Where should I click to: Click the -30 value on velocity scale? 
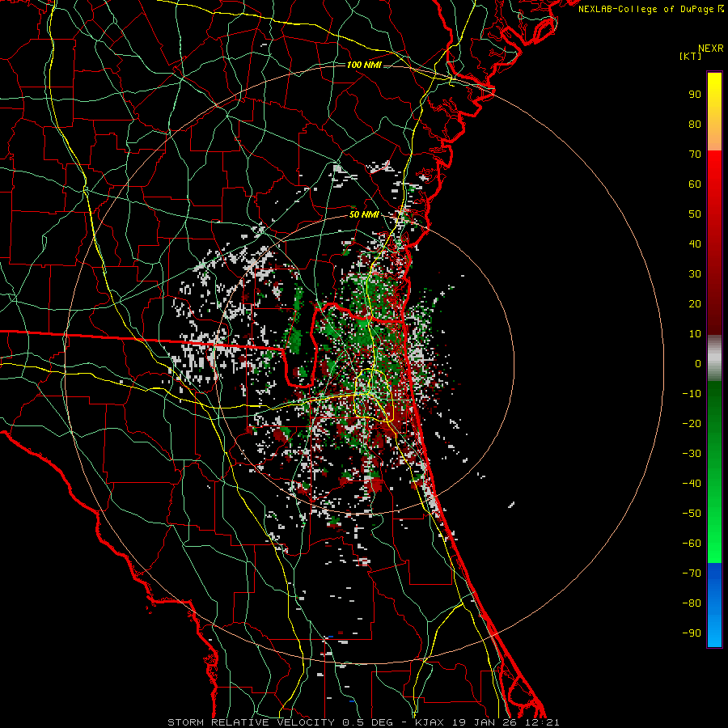(x=692, y=454)
